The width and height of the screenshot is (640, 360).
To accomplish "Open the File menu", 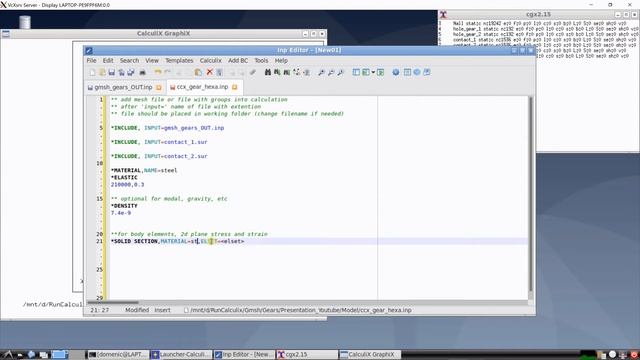I will 91,60.
